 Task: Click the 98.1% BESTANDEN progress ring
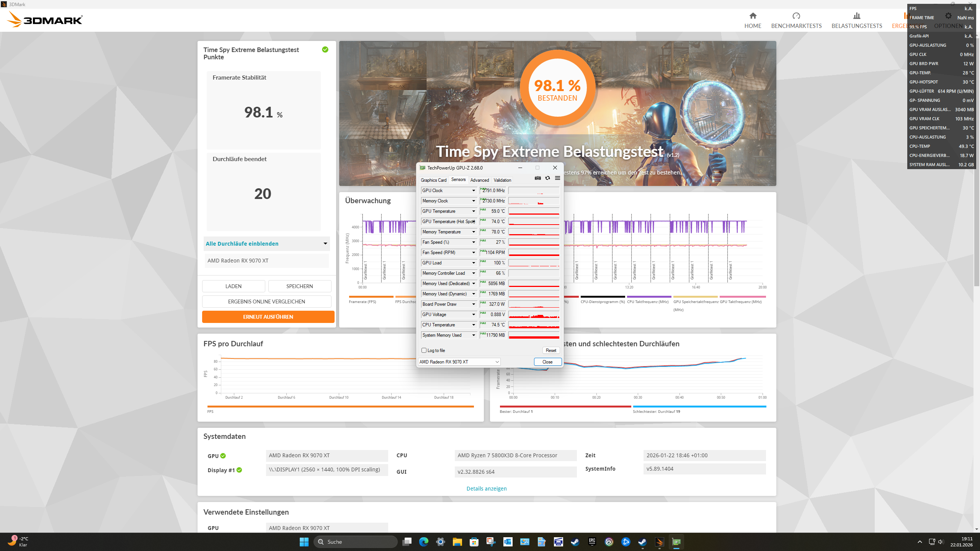point(558,87)
